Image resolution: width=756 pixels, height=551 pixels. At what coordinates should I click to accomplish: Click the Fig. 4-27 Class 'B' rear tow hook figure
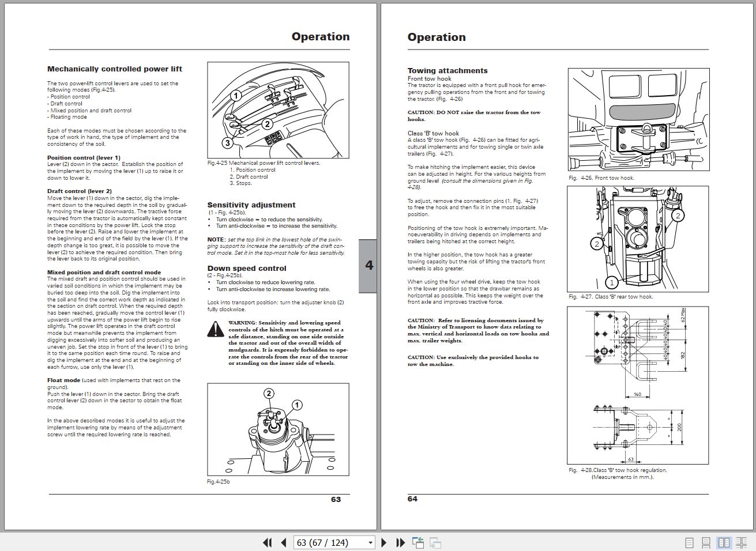point(638,238)
